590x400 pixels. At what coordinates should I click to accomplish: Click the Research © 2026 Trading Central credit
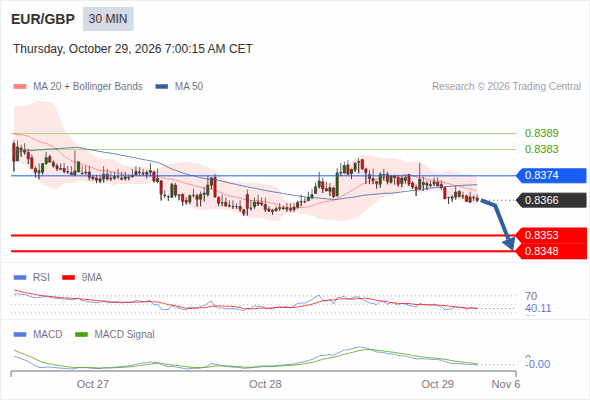(x=506, y=87)
